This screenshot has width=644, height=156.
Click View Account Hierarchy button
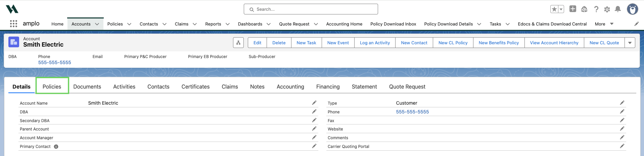tap(554, 43)
